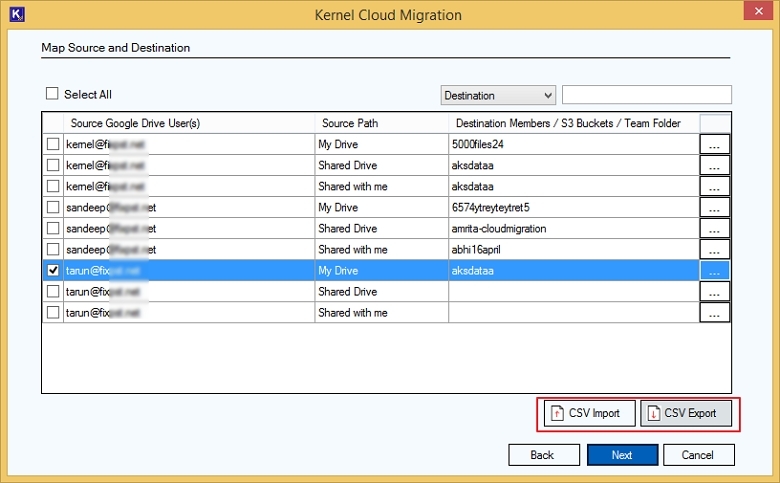Proceed with the Next button
The height and width of the screenshot is (483, 780).
click(622, 455)
